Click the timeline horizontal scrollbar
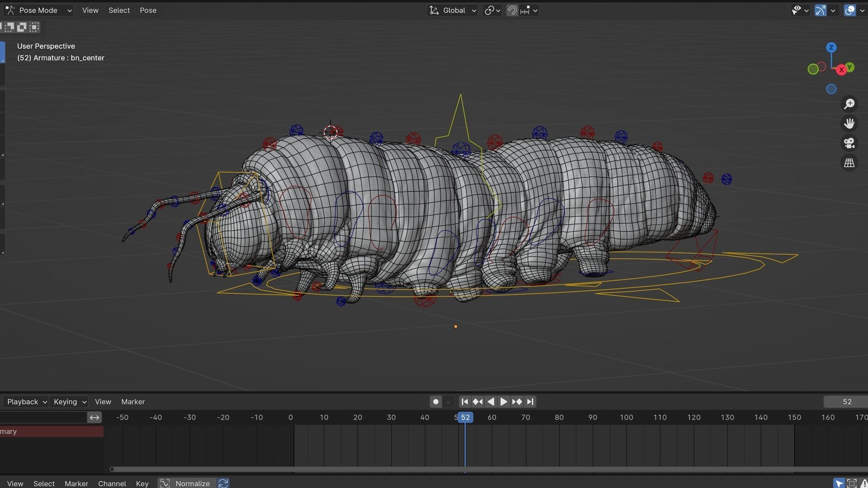This screenshot has width=868, height=488. (x=488, y=469)
